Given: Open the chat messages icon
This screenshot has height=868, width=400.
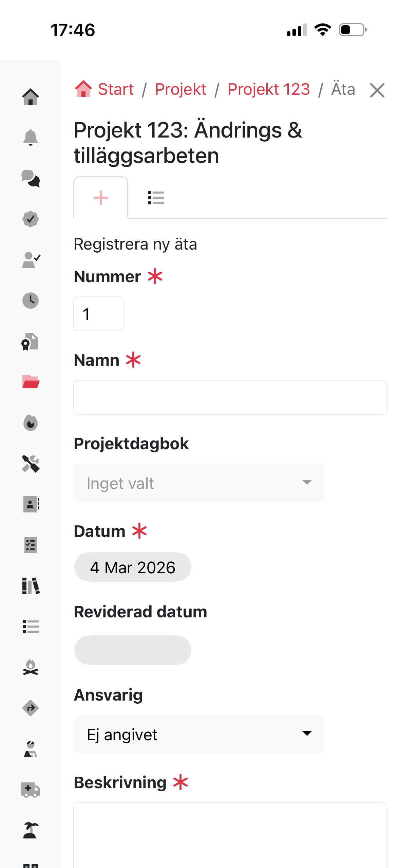Looking at the screenshot, I should [31, 178].
